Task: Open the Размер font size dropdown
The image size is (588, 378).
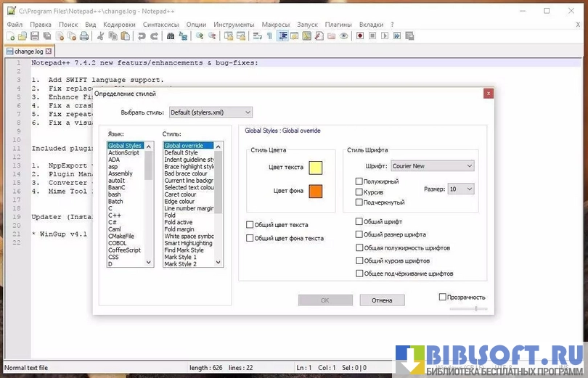Action: (x=460, y=189)
